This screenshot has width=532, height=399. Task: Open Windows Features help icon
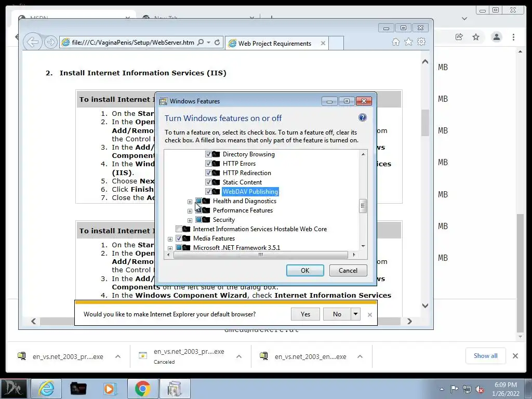point(362,117)
